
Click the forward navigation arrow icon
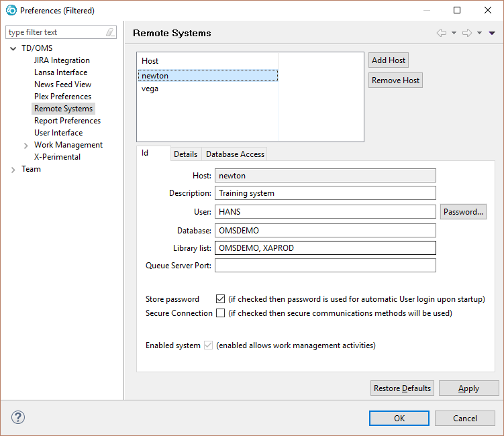tap(467, 33)
